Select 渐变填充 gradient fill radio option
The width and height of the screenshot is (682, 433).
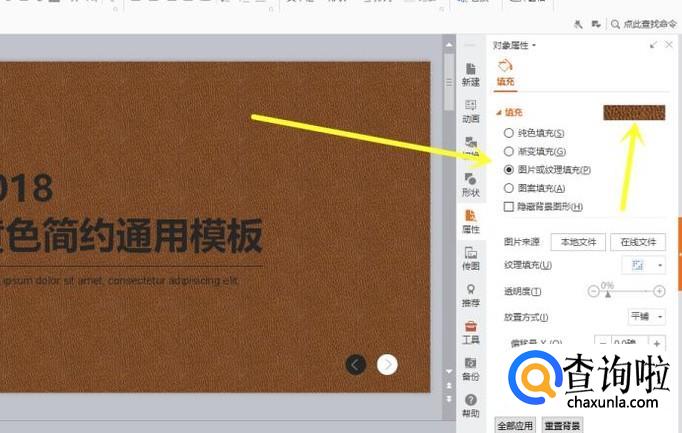510,151
